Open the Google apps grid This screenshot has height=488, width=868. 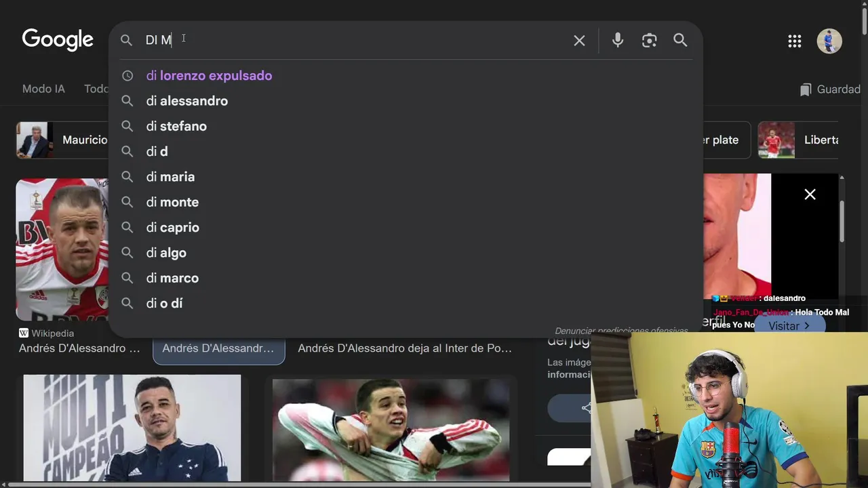[x=795, y=41]
